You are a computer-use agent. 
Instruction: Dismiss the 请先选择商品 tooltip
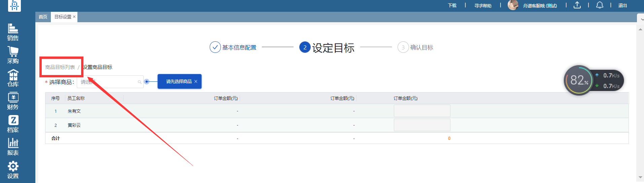[196, 81]
